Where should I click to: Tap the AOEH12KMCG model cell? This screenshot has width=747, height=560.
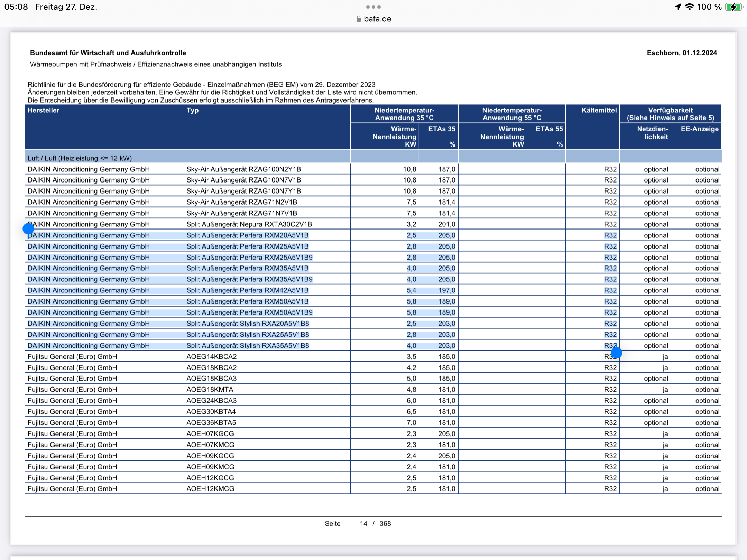(x=210, y=488)
